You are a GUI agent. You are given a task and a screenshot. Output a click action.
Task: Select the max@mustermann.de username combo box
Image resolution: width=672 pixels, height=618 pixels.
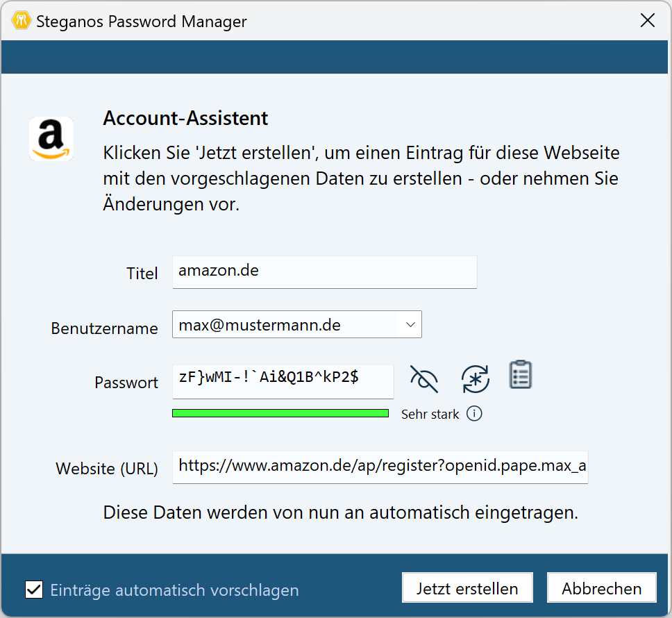pyautogui.click(x=285, y=324)
